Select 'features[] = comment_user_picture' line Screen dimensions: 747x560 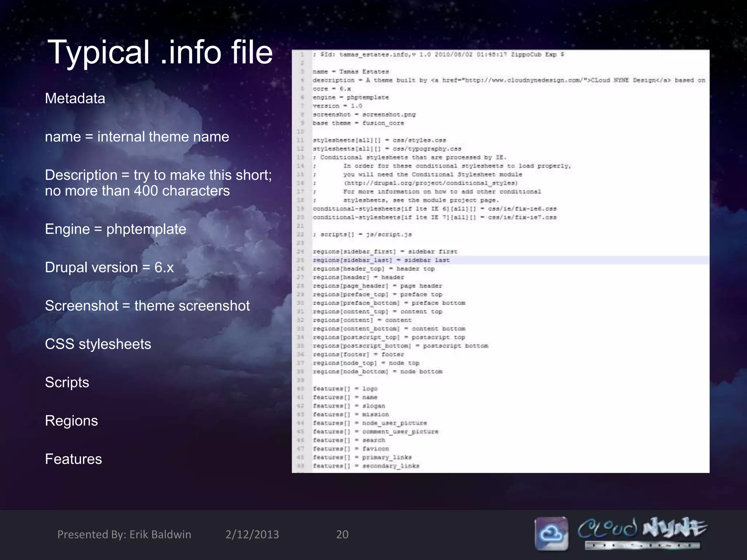coord(375,431)
